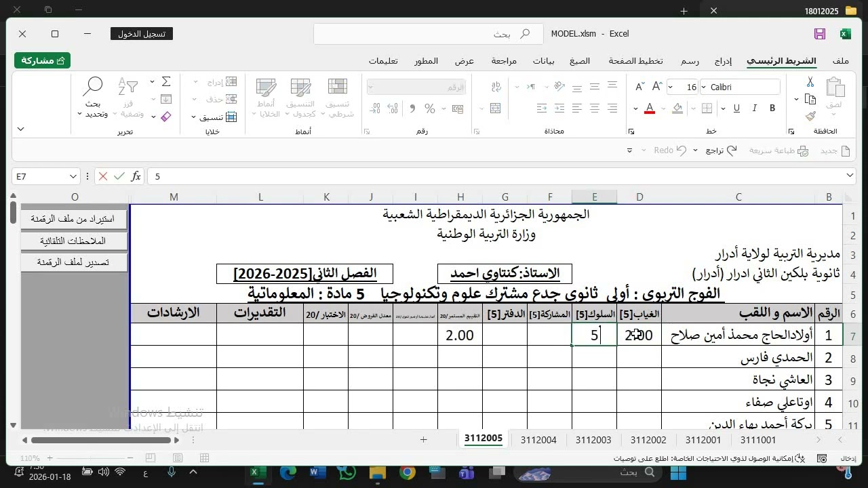Click the Fill down icon
868x488 pixels.
[x=166, y=100]
